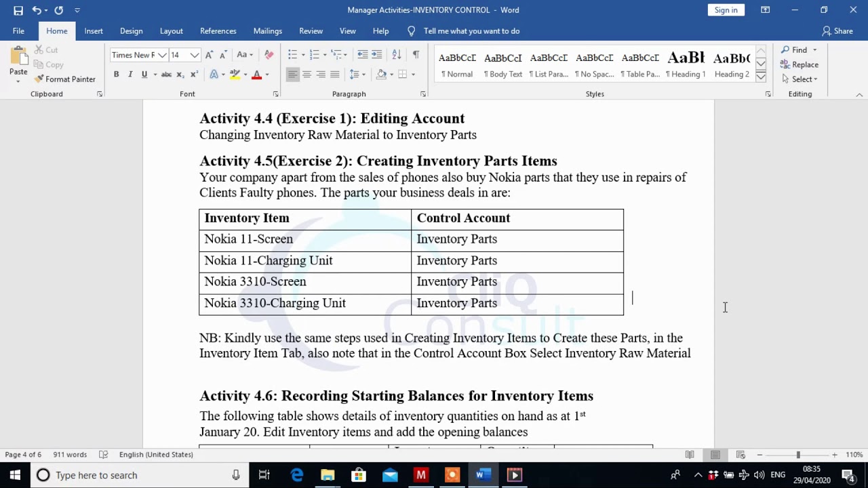Expand the Styles gallery
The width and height of the screenshot is (868, 488).
tap(761, 77)
